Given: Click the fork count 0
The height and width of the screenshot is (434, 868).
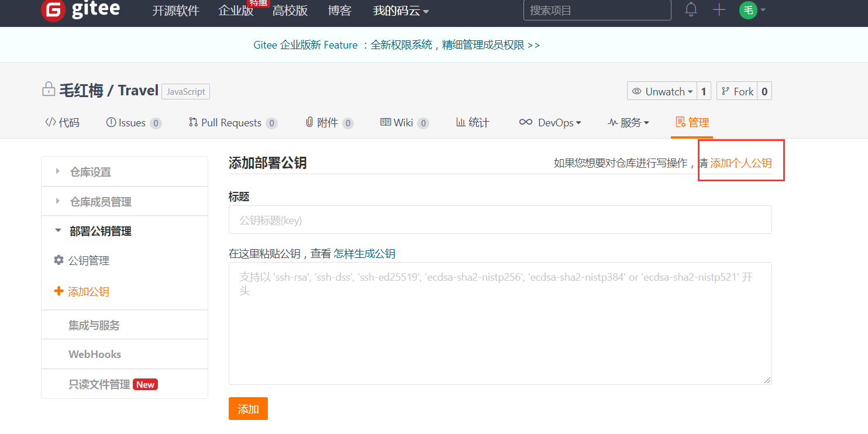Looking at the screenshot, I should 764,91.
